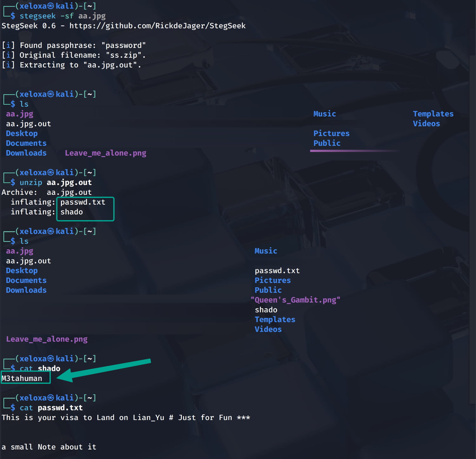Click the found passphrase "password" text

point(123,45)
